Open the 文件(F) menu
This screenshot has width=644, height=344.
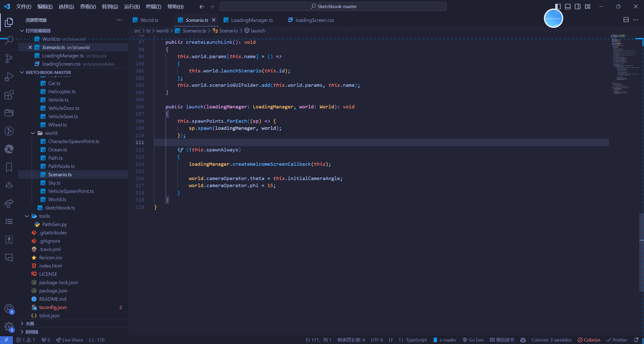24,7
